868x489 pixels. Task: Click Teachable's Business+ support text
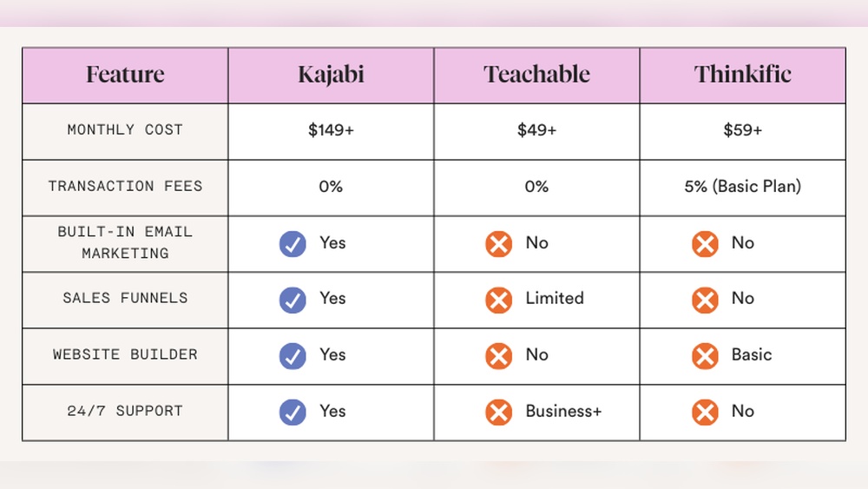(563, 412)
